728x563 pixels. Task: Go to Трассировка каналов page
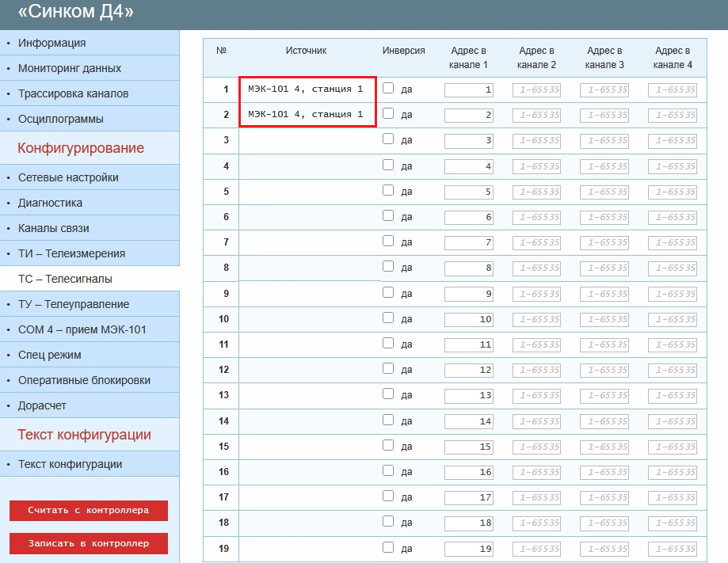pos(73,93)
